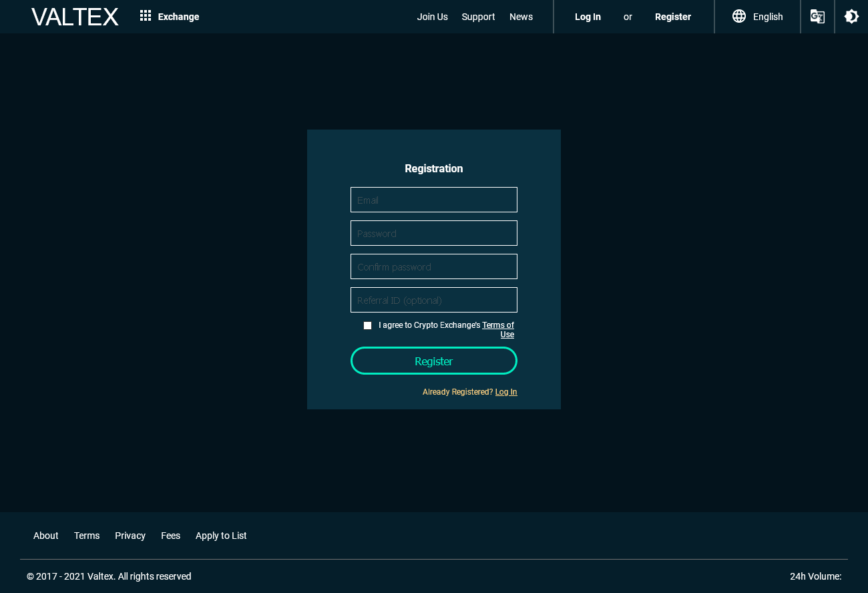Open the Fees footer link
Viewport: 868px width, 593px height.
pos(170,536)
